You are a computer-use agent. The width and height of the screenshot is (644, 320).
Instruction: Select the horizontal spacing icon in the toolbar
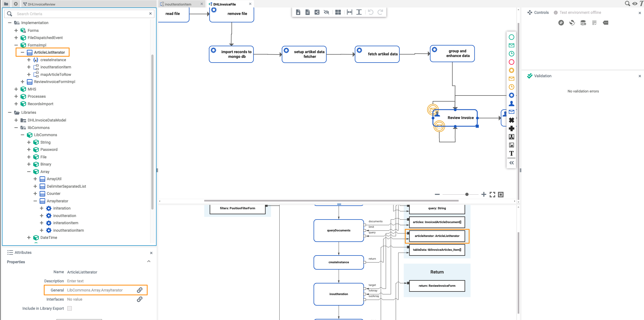pos(349,12)
